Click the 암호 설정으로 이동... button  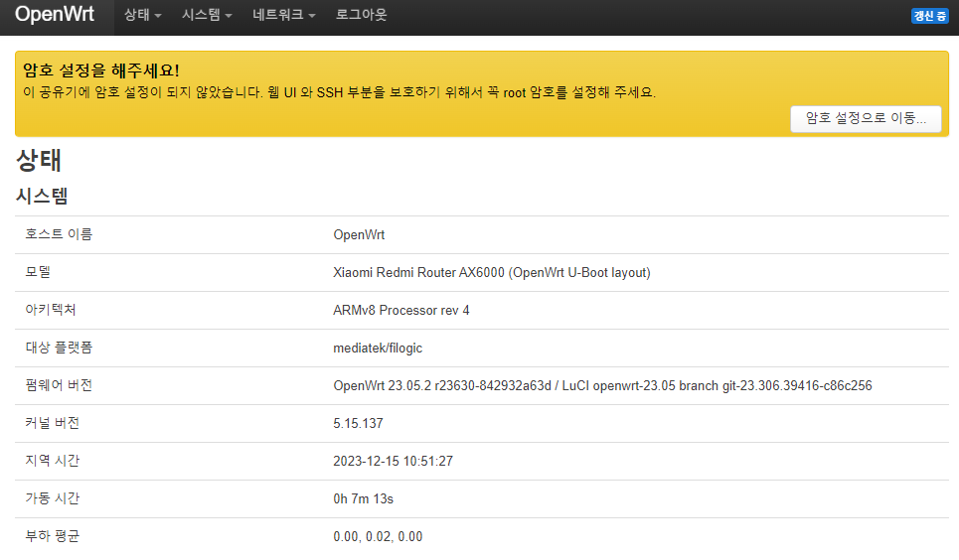tap(866, 118)
